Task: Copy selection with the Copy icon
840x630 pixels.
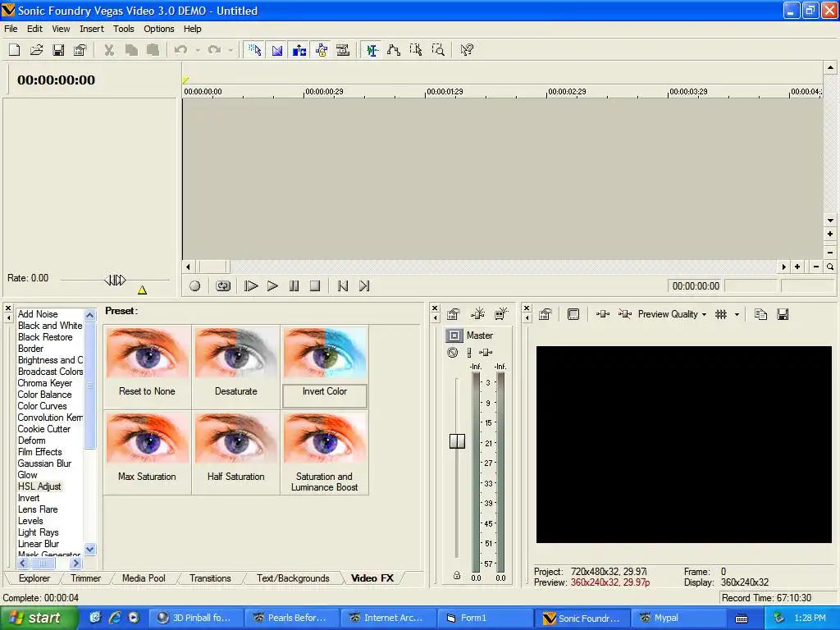Action: point(131,50)
